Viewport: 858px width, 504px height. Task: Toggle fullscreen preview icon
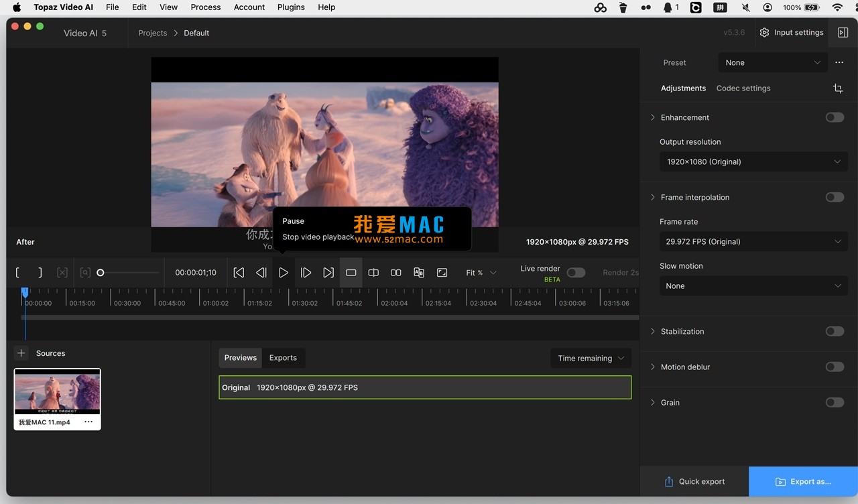pyautogui.click(x=442, y=273)
